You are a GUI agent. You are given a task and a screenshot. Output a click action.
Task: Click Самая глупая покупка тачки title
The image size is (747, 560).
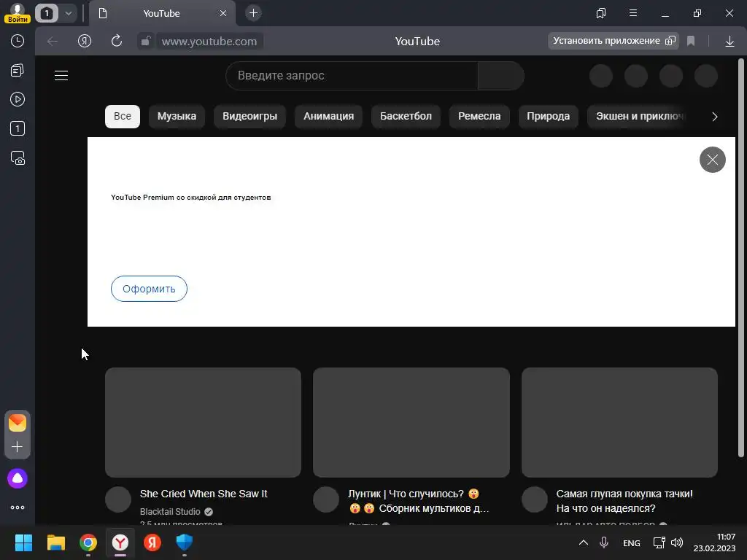(x=624, y=501)
